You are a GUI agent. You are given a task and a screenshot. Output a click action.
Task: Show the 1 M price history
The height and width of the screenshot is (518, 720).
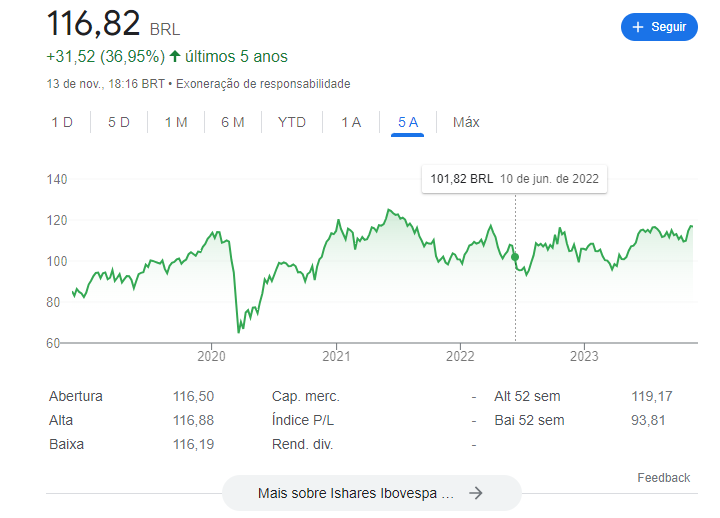point(176,122)
